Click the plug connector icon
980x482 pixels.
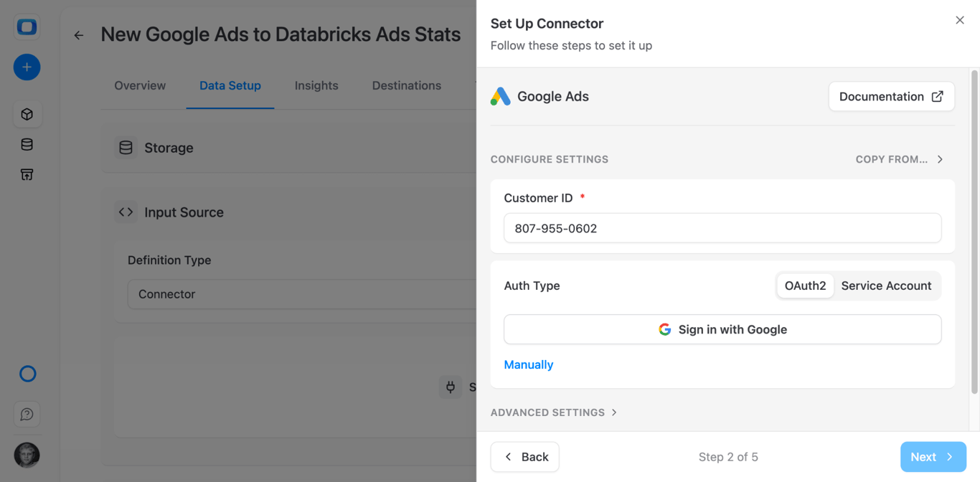[451, 387]
